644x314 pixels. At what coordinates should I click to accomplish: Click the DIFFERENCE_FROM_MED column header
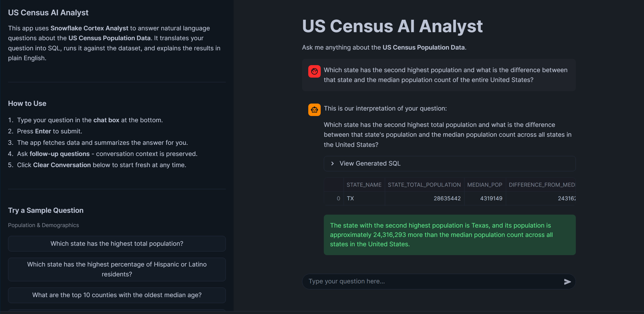point(542,185)
